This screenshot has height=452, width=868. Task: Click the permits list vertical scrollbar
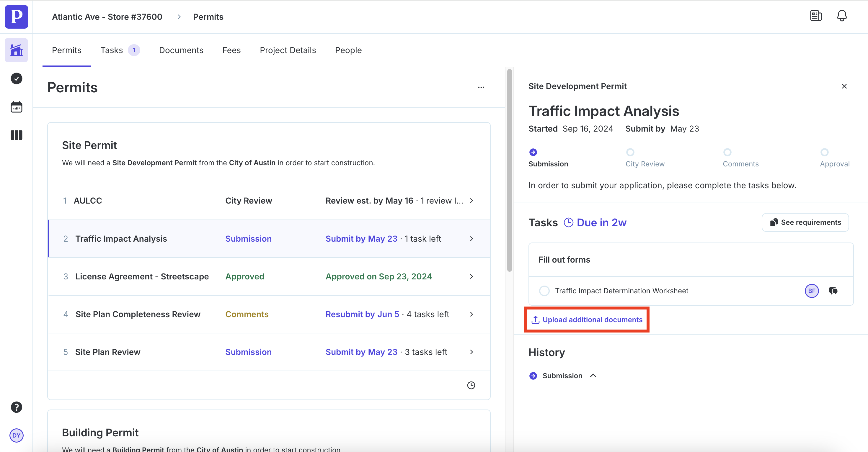(509, 170)
